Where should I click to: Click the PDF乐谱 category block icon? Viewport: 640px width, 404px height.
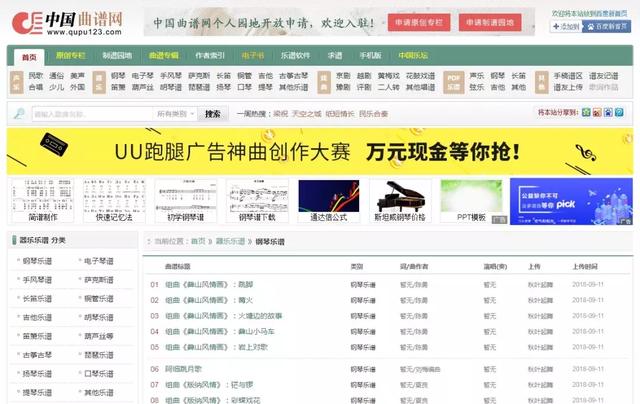[x=454, y=82]
